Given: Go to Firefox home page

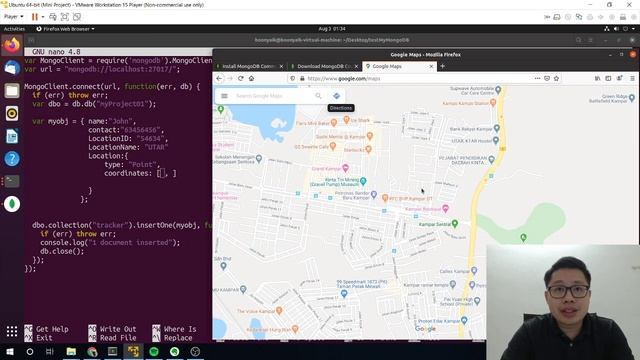Looking at the screenshot, I should pos(251,78).
